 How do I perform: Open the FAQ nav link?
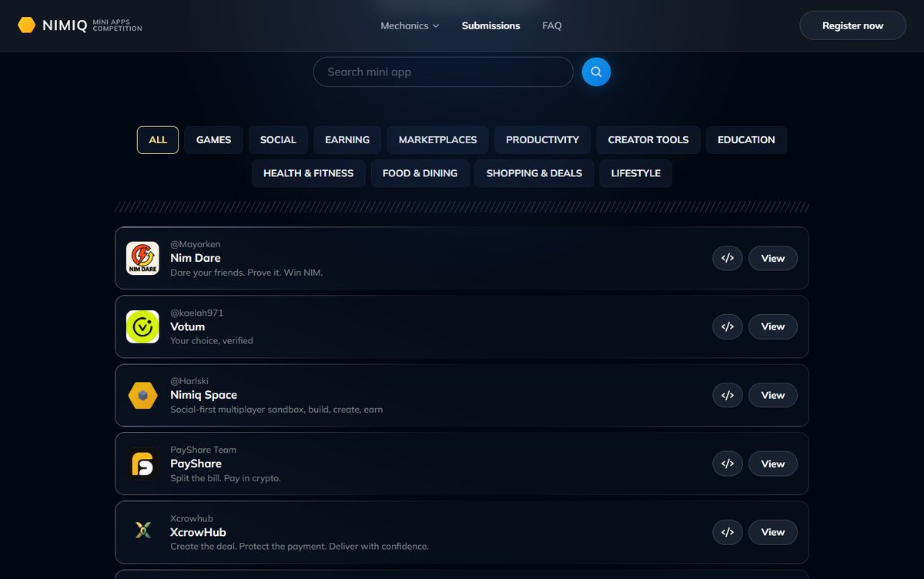(x=552, y=25)
